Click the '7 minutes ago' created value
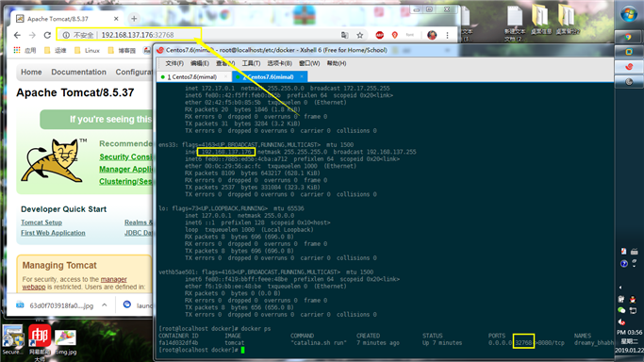This screenshot has width=644, height=362. [x=378, y=343]
